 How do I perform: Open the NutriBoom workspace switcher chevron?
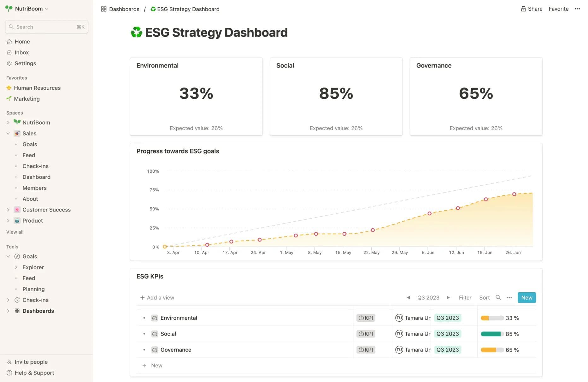[47, 9]
